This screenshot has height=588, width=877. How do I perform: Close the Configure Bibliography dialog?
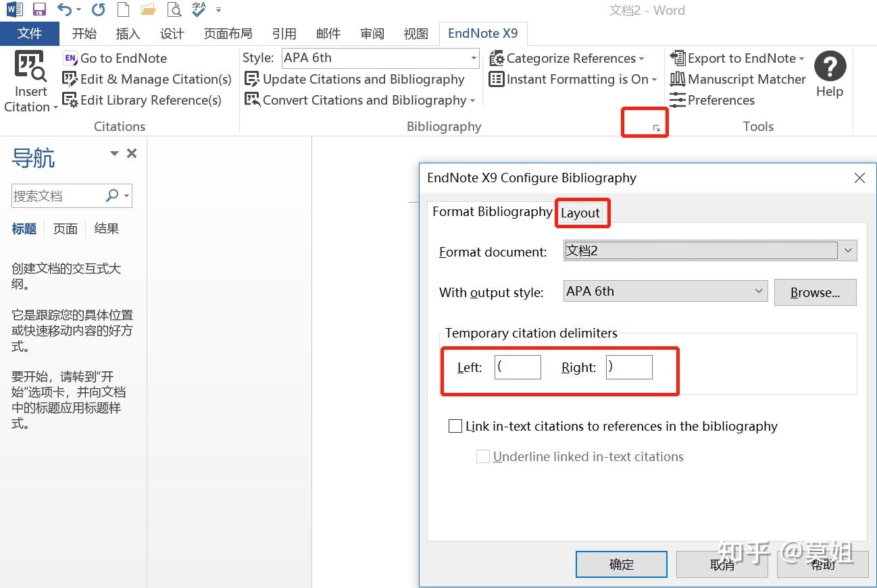pos(859,178)
